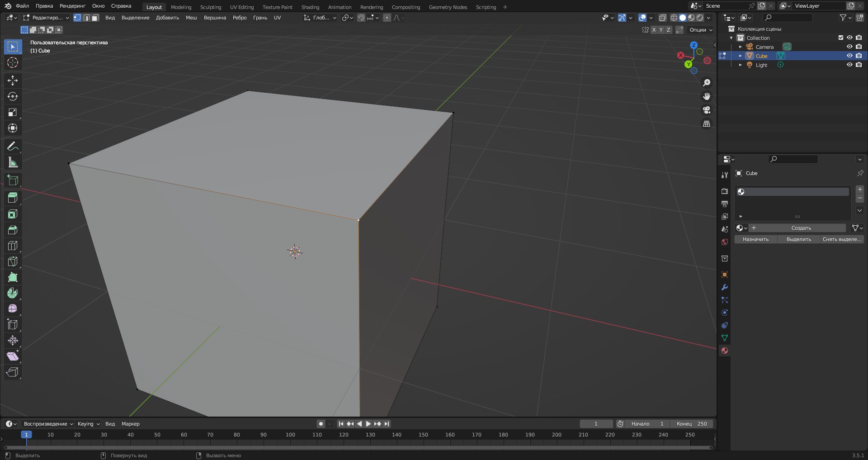Open the Keying dropdown in the timeline
This screenshot has height=460, width=868.
[x=88, y=424]
